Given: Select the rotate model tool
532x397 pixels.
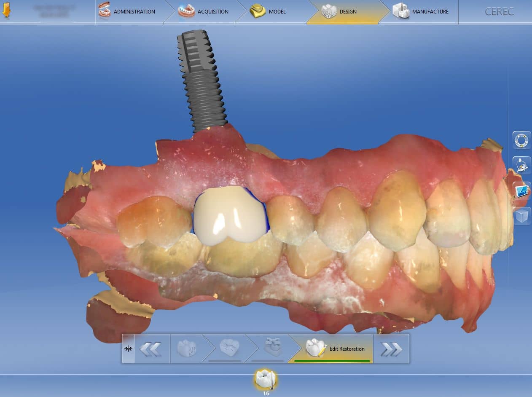Looking at the screenshot, I should pos(521,165).
